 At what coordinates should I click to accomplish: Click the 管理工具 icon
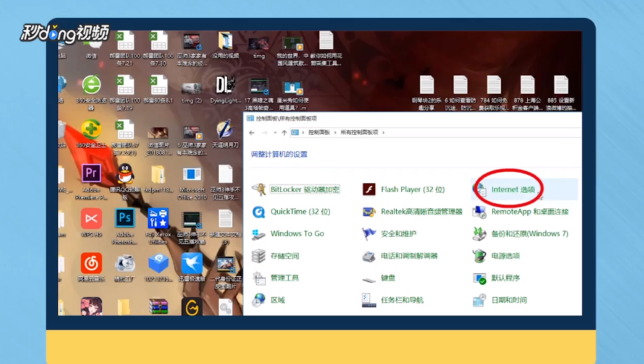tap(258, 278)
